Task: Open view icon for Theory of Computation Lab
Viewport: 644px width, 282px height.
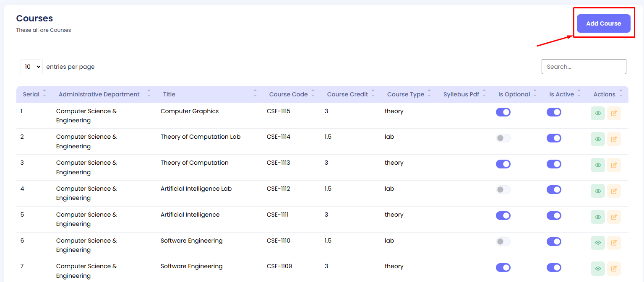Action: point(597,139)
